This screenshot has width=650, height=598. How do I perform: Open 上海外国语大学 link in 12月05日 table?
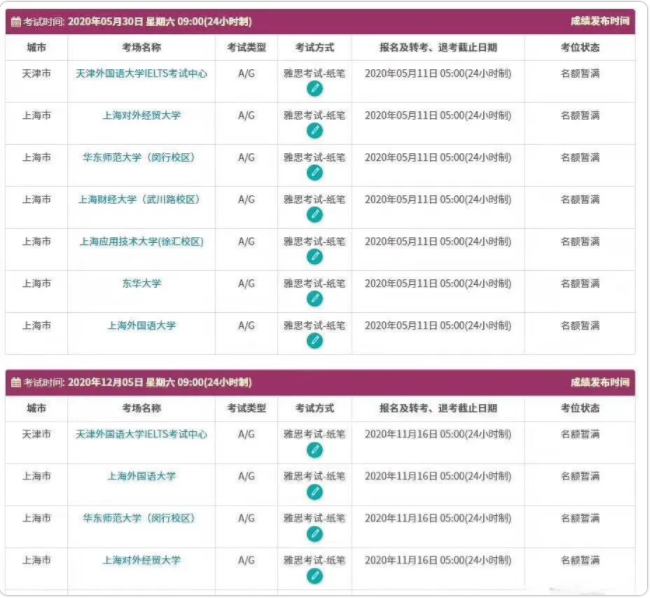pyautogui.click(x=141, y=477)
